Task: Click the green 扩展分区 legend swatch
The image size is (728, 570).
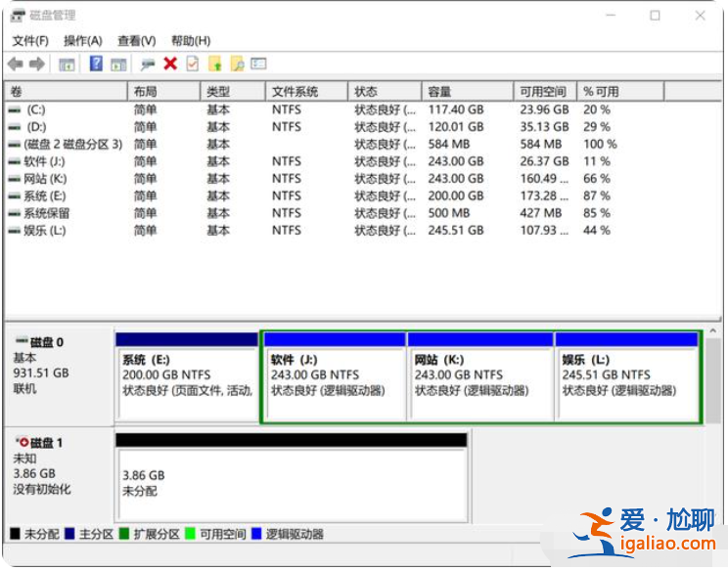Action: click(x=124, y=534)
